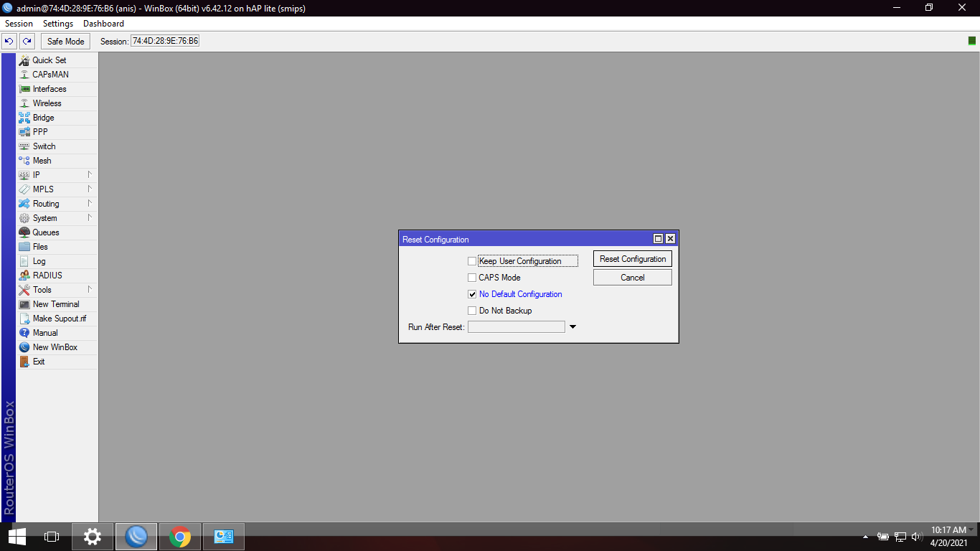Image resolution: width=980 pixels, height=551 pixels.
Task: Expand the IP submenu
Action: click(x=36, y=175)
